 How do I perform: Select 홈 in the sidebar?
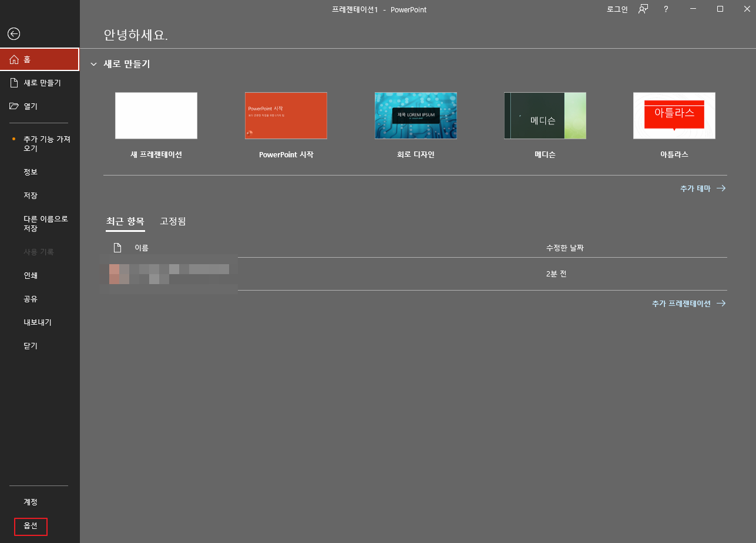(x=39, y=59)
